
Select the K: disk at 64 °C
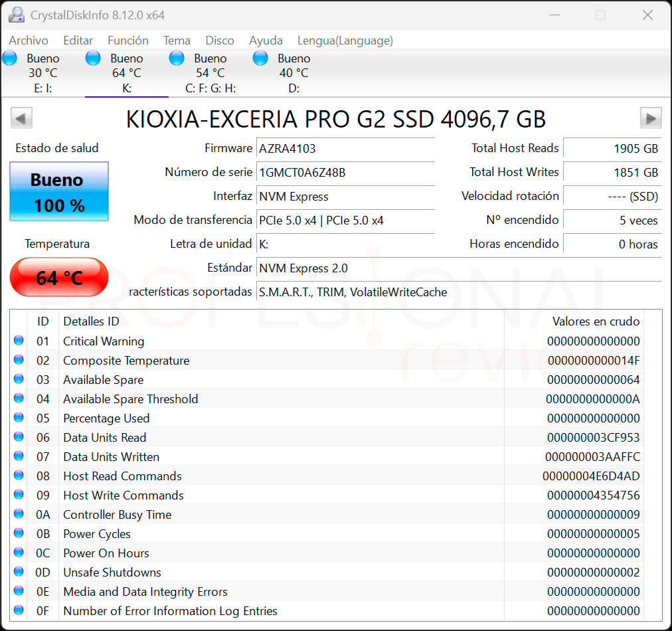point(127,73)
